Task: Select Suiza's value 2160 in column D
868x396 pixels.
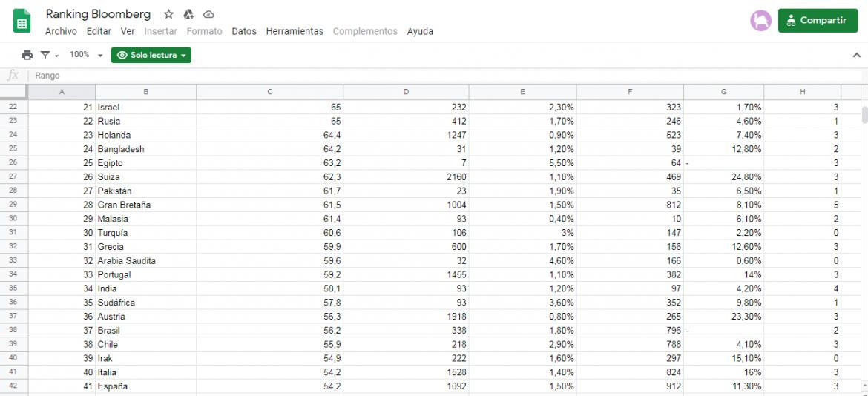Action: pyautogui.click(x=406, y=177)
